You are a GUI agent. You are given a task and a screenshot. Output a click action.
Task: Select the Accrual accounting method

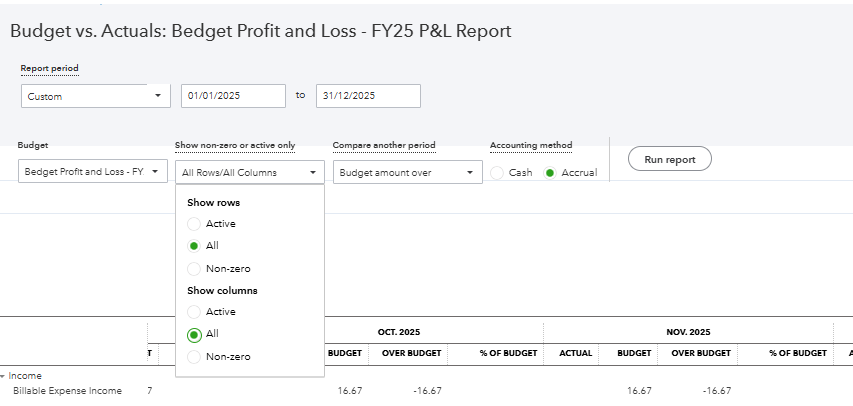(x=549, y=173)
